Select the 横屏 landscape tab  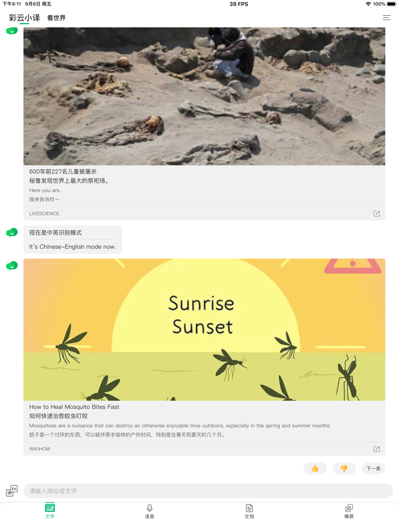[349, 511]
